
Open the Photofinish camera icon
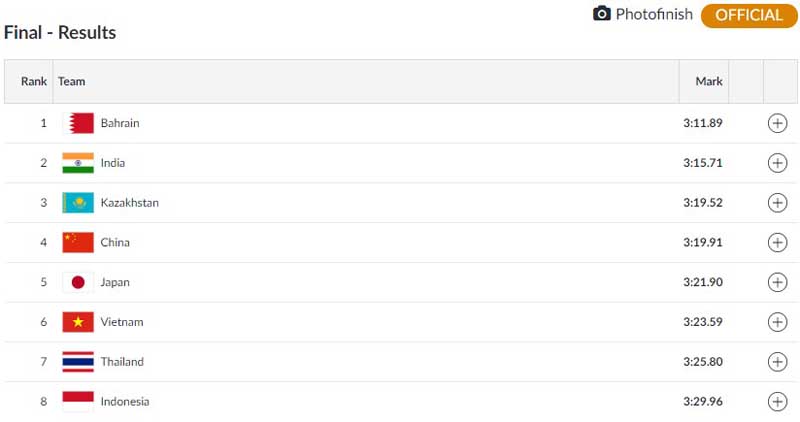point(602,14)
